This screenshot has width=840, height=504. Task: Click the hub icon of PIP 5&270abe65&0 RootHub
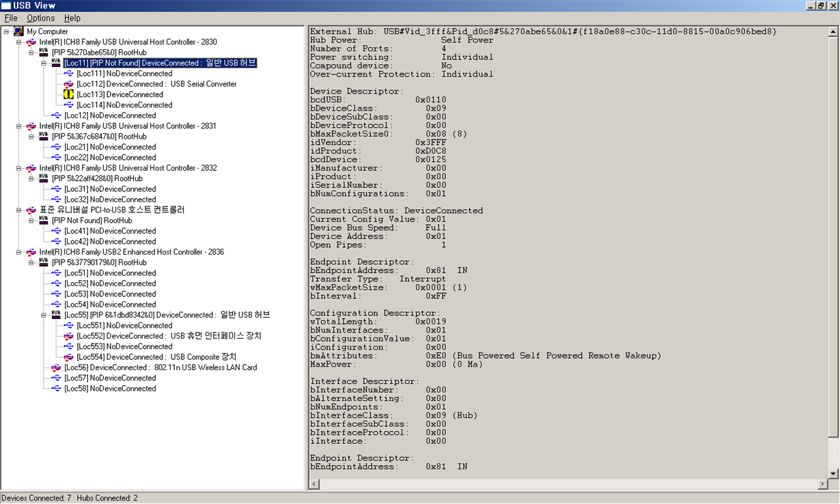(x=44, y=53)
